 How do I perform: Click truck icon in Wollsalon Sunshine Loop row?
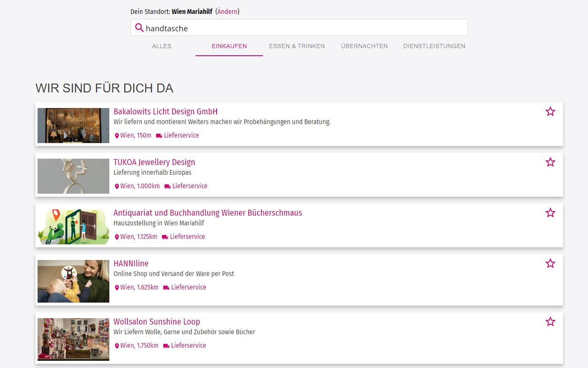(x=166, y=346)
